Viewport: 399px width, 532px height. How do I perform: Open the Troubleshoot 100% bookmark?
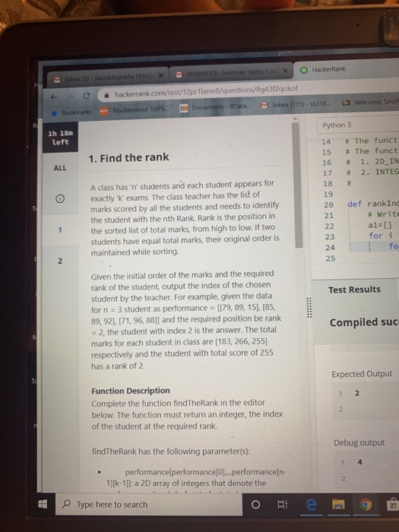coord(135,110)
